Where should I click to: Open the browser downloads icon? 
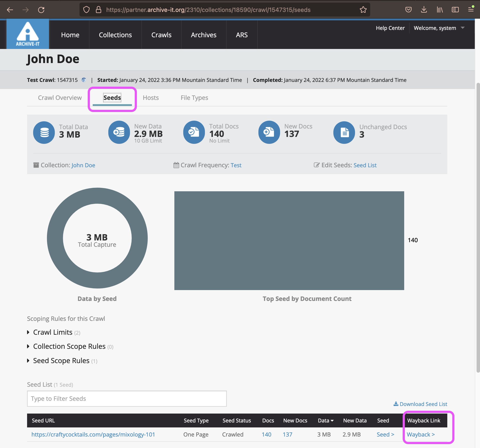pos(424,10)
